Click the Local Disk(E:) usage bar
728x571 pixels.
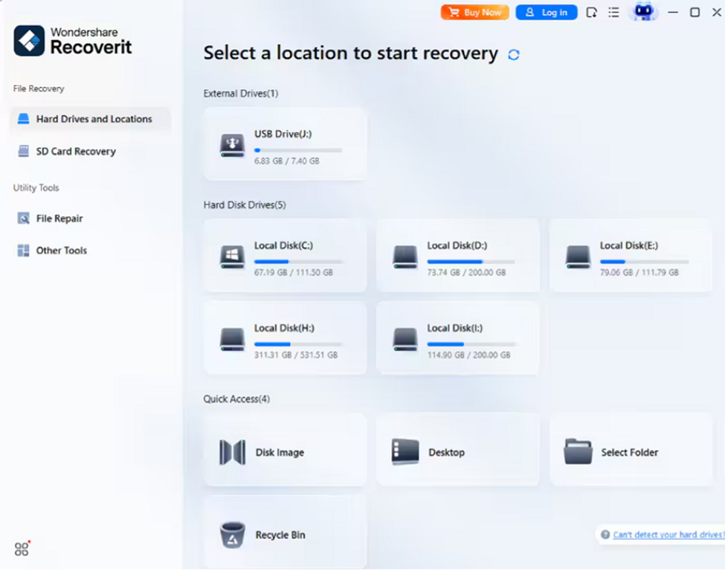(x=645, y=262)
